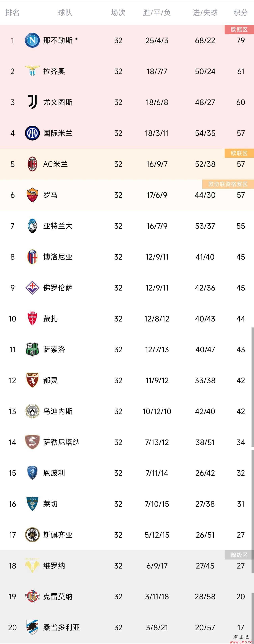Open team name 博洛尼亚
This screenshot has width=254, height=644.
(58, 257)
